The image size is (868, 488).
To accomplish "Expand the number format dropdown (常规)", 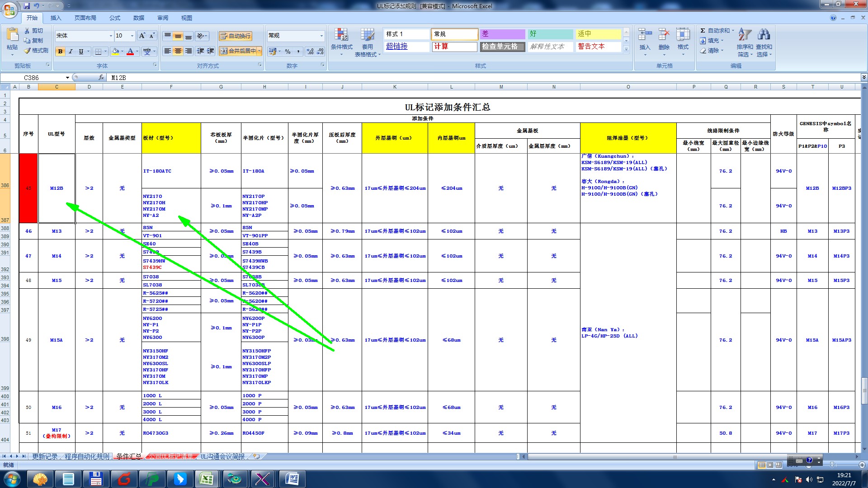I will (321, 36).
